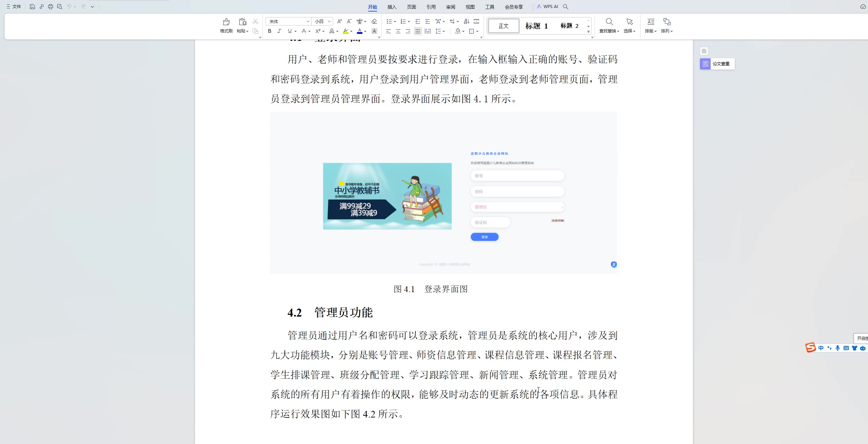Viewport: 868px width, 444px height.
Task: Redo with the forward arrow icon
Action: [83, 7]
